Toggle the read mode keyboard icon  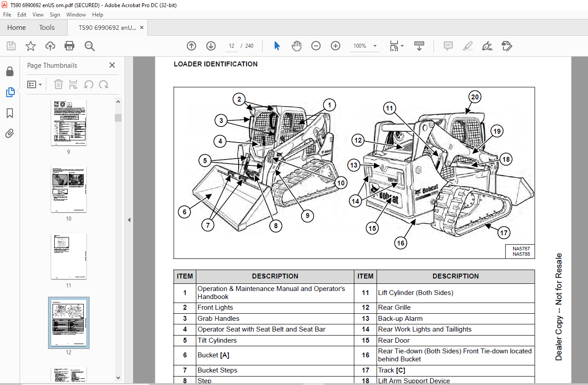pos(419,46)
